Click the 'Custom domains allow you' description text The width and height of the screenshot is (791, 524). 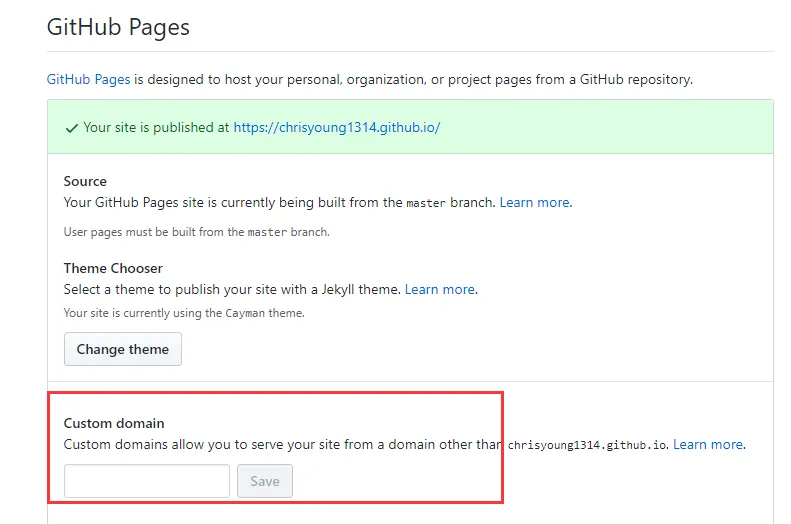(x=280, y=444)
